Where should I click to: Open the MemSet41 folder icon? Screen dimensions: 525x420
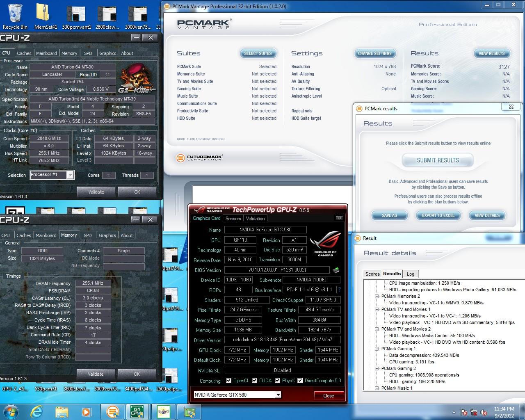[46, 16]
